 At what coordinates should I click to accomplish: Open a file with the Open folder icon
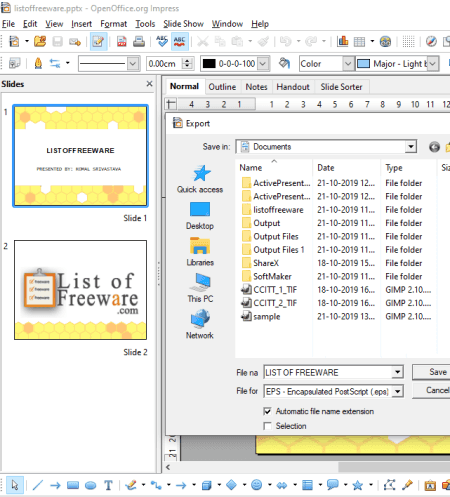pos(40,42)
